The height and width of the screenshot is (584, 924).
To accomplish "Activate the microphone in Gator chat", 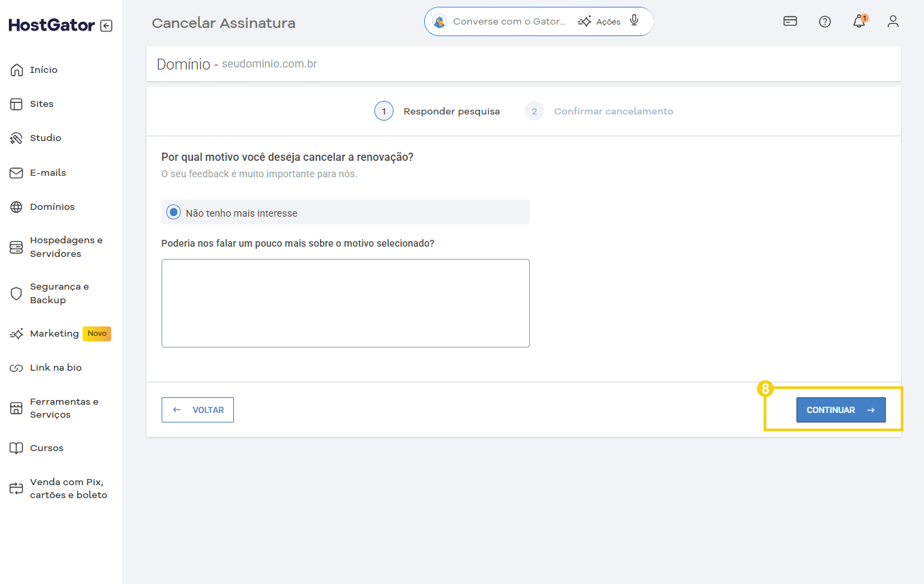I will pos(634,20).
